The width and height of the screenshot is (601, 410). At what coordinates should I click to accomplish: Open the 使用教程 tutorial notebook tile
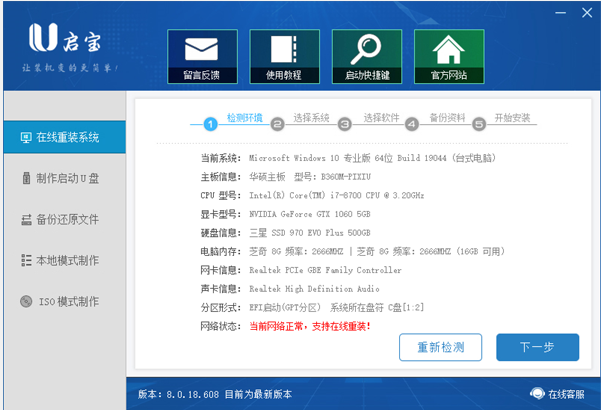click(284, 56)
